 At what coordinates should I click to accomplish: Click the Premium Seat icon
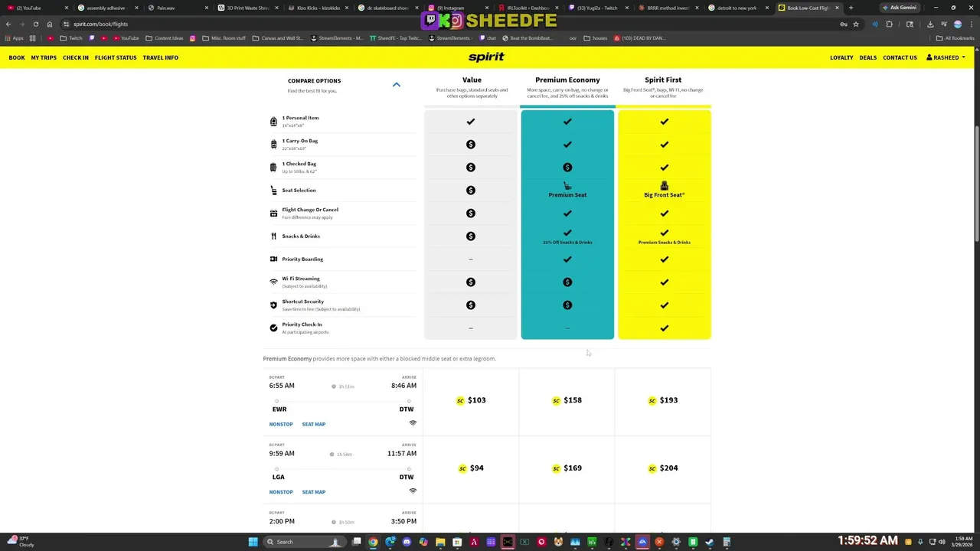[567, 186]
